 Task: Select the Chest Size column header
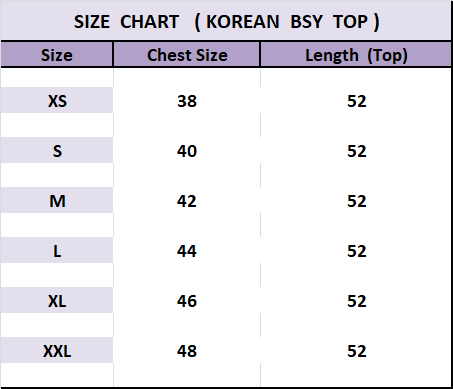click(187, 55)
